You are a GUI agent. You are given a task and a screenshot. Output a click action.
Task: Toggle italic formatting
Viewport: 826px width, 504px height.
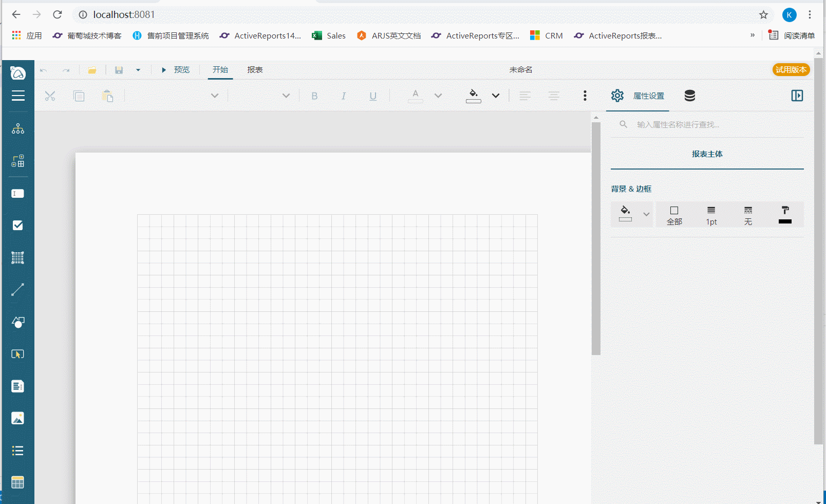point(344,96)
